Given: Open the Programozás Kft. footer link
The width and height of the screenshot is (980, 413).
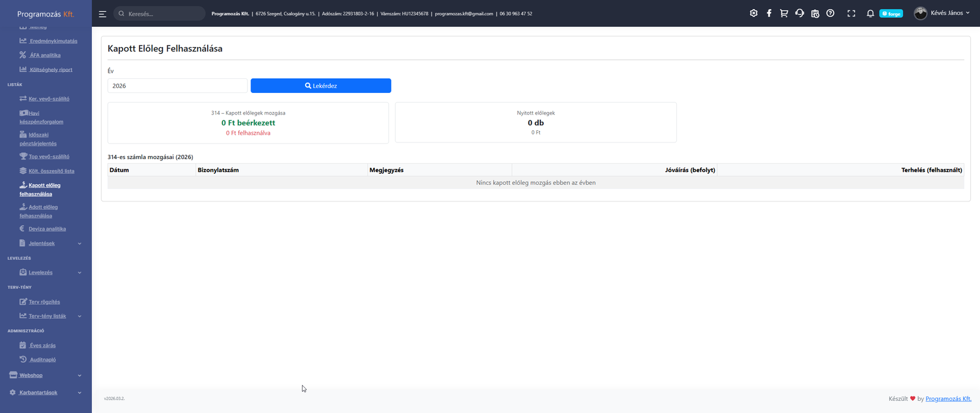Looking at the screenshot, I should (948, 399).
